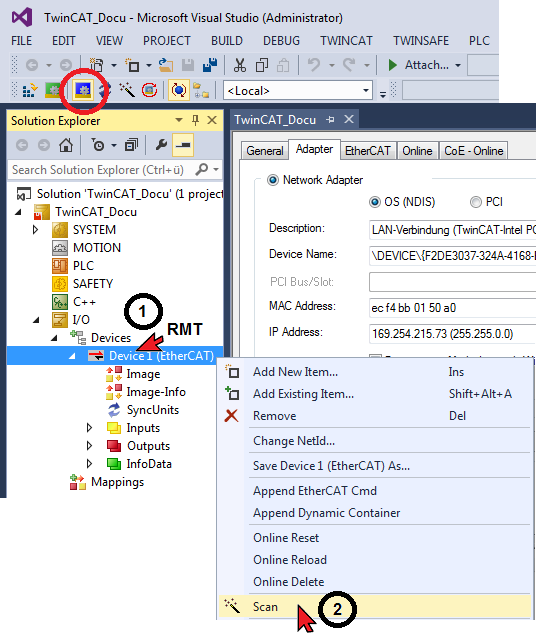Image resolution: width=546 pixels, height=634 pixels.
Task: Click the Scan magic wand toolbar icon
Action: pyautogui.click(x=127, y=90)
